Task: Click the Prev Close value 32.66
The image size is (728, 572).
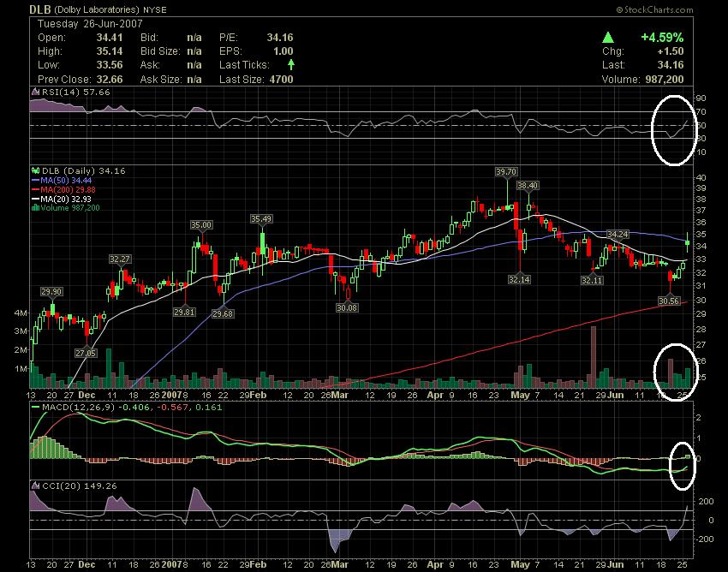Action: coord(110,80)
